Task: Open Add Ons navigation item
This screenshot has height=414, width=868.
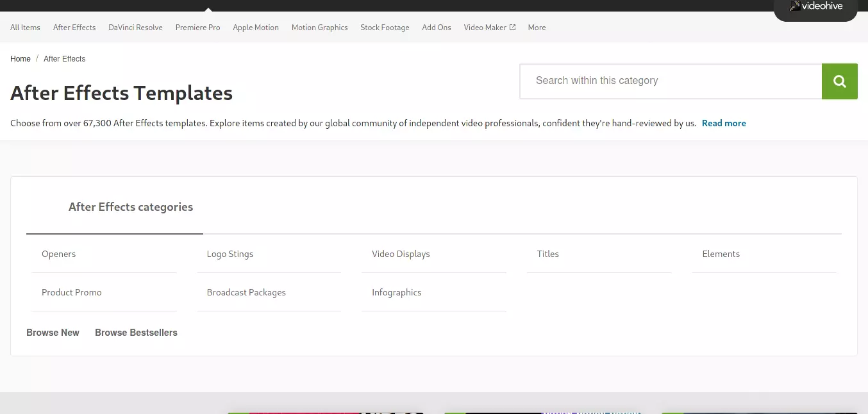Action: click(437, 28)
